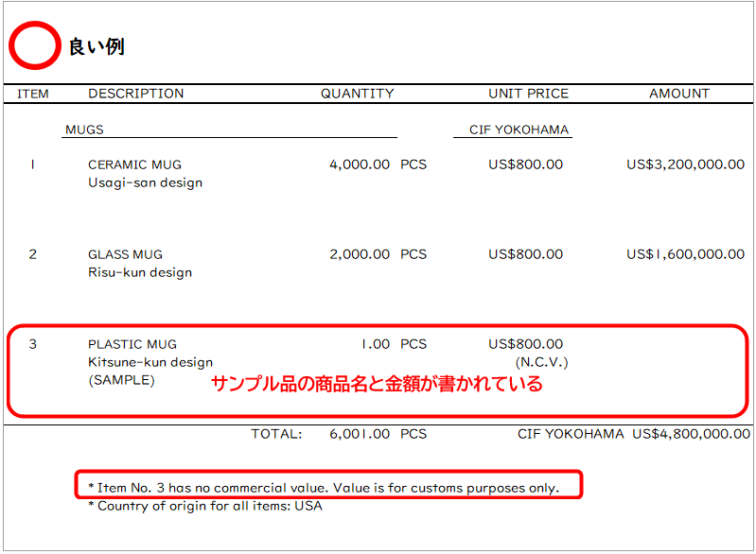Select the PLASTIC MUG item name
Screen dimensions: 756x554
pos(132,344)
